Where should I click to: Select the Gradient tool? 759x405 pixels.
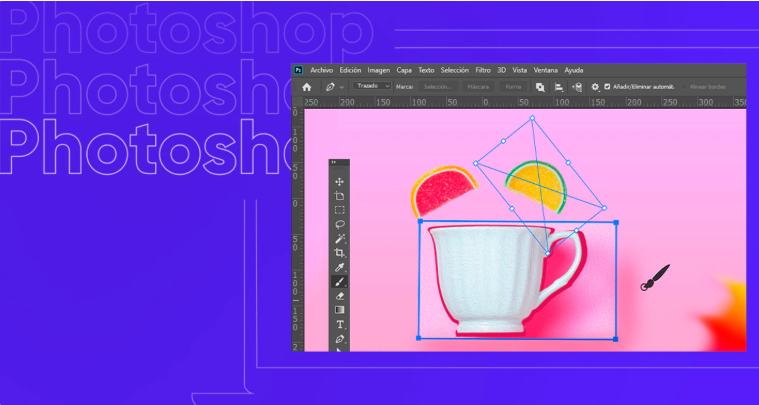coord(340,310)
